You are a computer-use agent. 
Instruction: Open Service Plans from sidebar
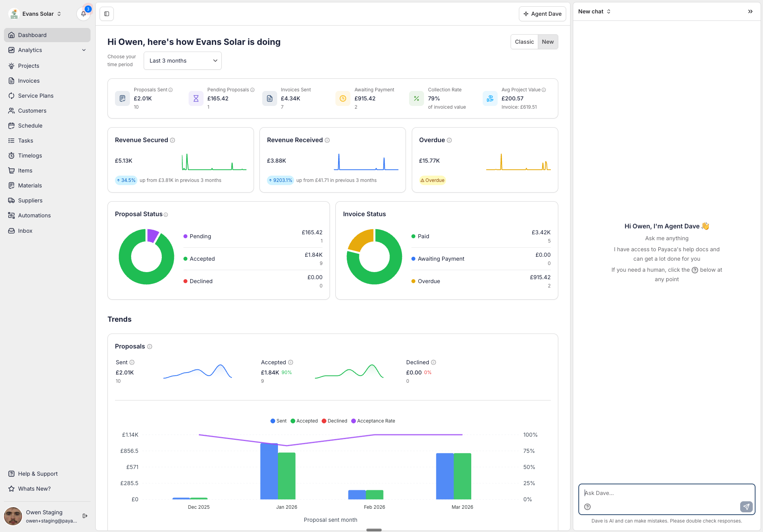click(35, 96)
